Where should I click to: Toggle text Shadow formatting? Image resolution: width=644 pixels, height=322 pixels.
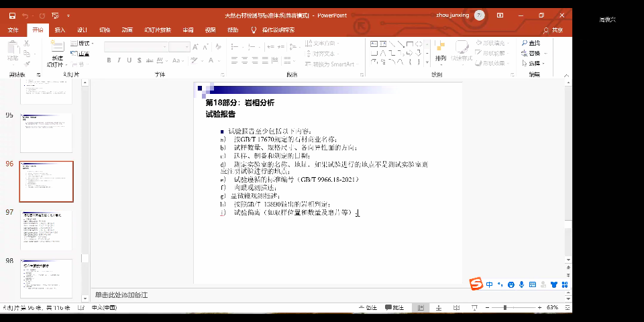point(140,60)
